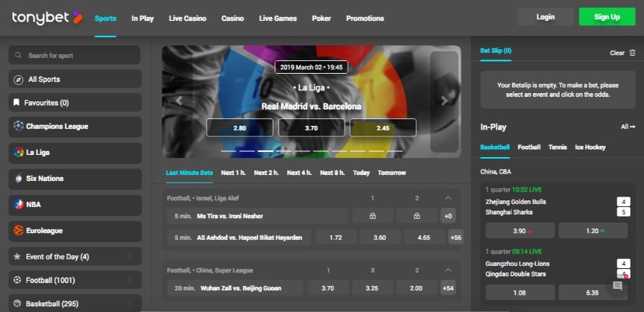Screen dimensions: 644x312
Task: Open +54 more markets for Wuhan Zall
Action: pos(448,288)
